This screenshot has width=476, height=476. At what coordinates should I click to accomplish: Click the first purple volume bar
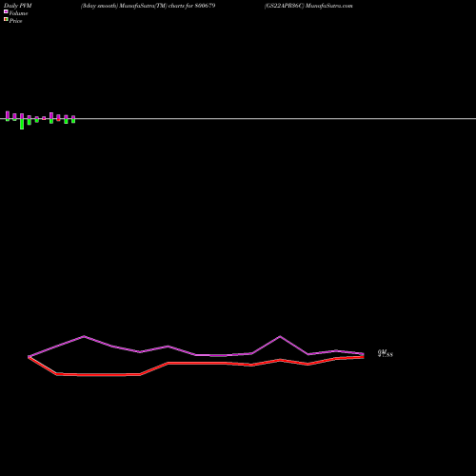click(8, 115)
